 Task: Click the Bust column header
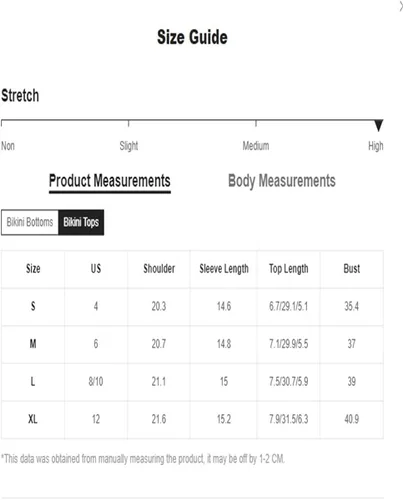352,269
